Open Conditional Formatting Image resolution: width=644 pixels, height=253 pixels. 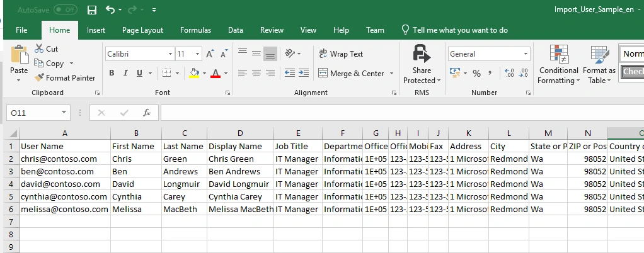558,64
